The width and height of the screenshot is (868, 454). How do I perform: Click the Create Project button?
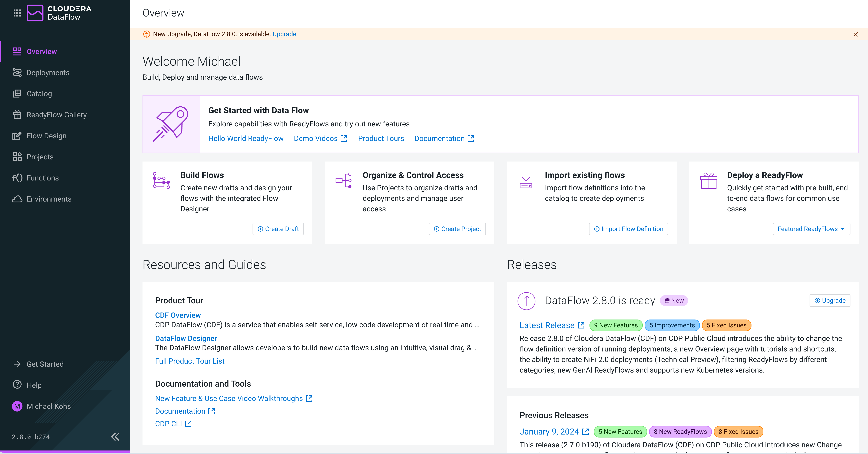coord(457,229)
